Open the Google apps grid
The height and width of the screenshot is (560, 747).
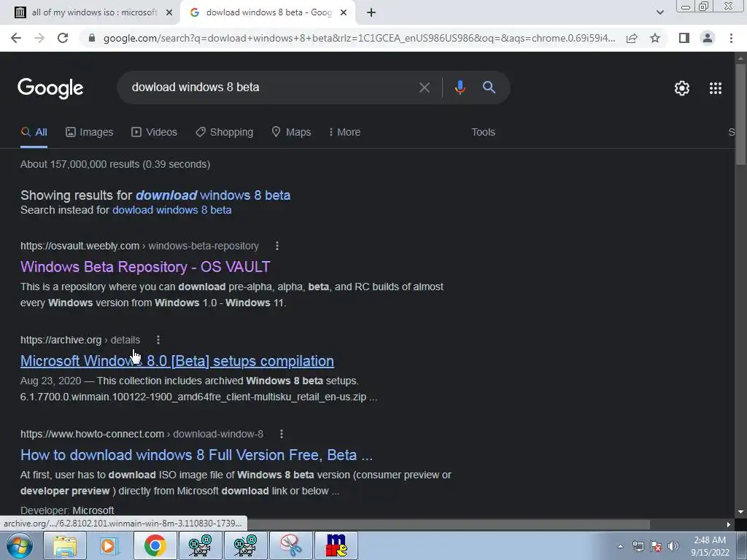(716, 88)
